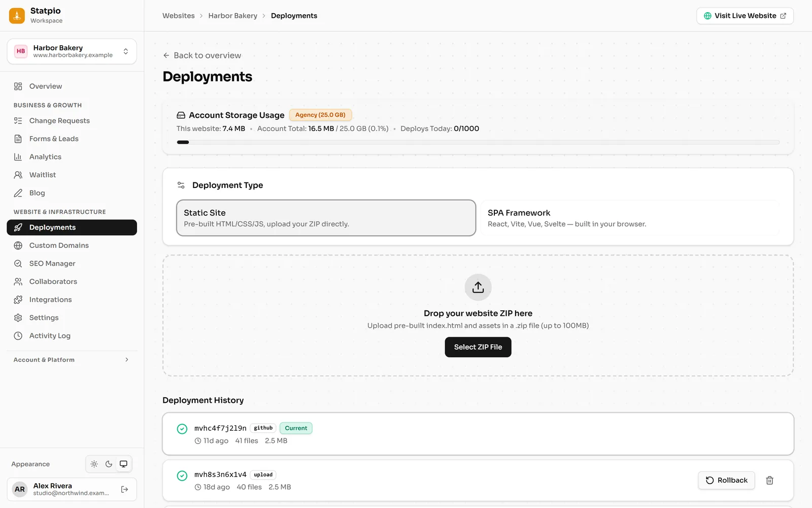
Task: Click 'This website: 7.4 MB' text
Action: tap(211, 129)
